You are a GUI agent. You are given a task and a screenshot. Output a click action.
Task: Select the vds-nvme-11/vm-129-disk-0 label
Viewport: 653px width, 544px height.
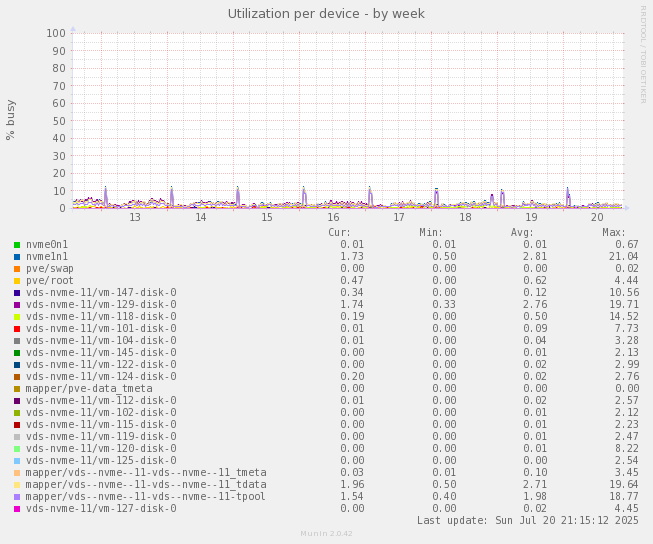[x=101, y=304]
